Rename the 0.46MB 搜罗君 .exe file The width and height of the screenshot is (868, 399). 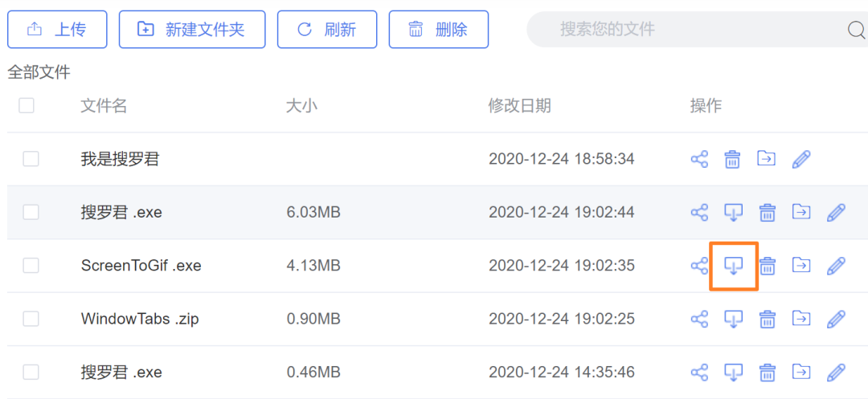836,372
